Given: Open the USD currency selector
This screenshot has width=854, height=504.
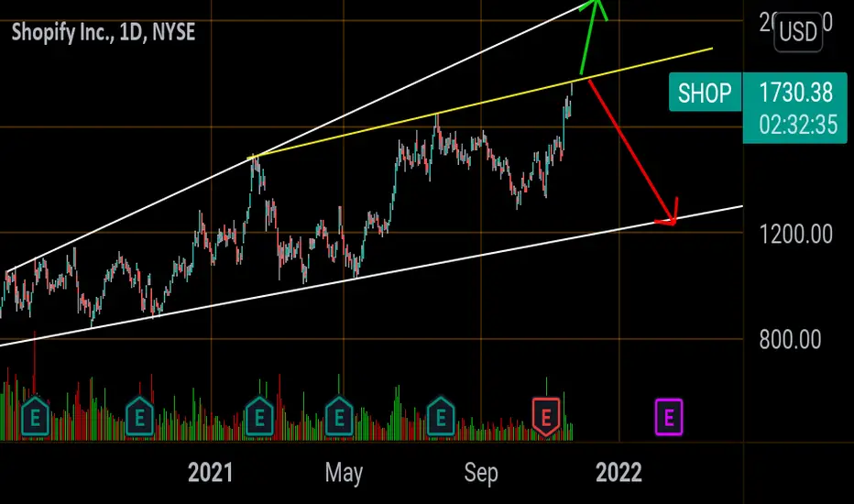Looking at the screenshot, I should 798,31.
